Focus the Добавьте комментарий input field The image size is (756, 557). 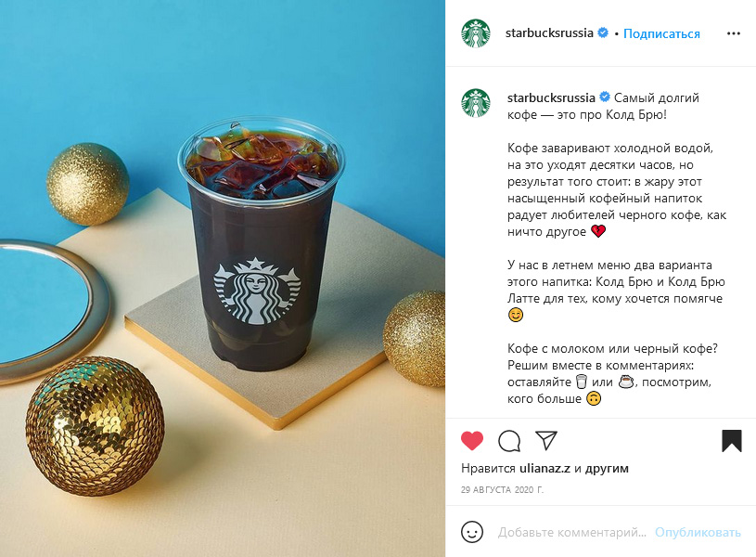tap(571, 532)
